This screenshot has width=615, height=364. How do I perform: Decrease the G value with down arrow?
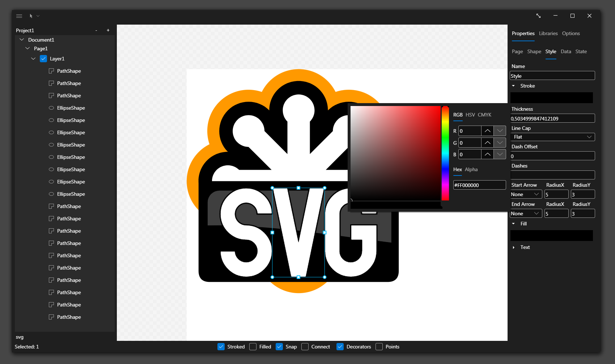500,143
